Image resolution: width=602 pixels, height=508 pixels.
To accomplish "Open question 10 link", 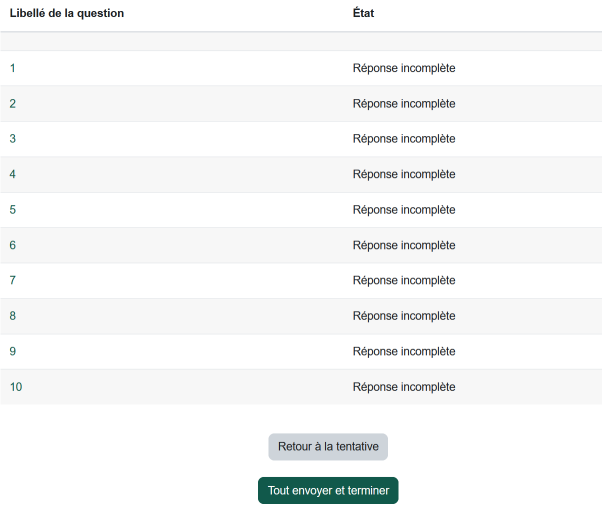I will (16, 387).
